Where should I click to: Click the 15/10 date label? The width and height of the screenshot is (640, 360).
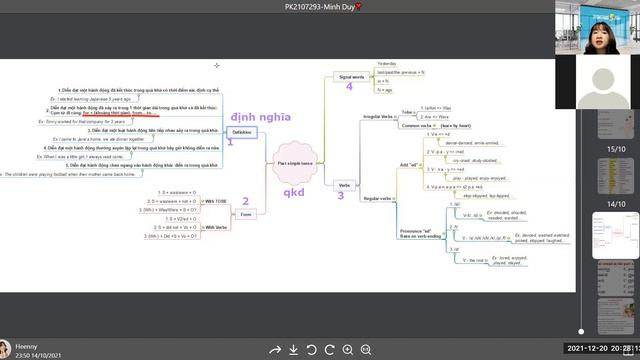point(616,149)
